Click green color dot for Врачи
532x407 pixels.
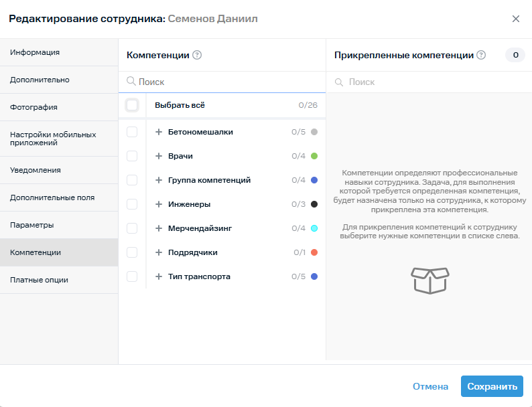(314, 156)
